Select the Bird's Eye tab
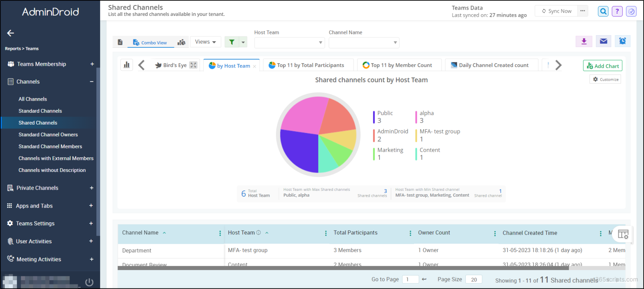Image resolution: width=644 pixels, height=289 pixels. pos(172,65)
